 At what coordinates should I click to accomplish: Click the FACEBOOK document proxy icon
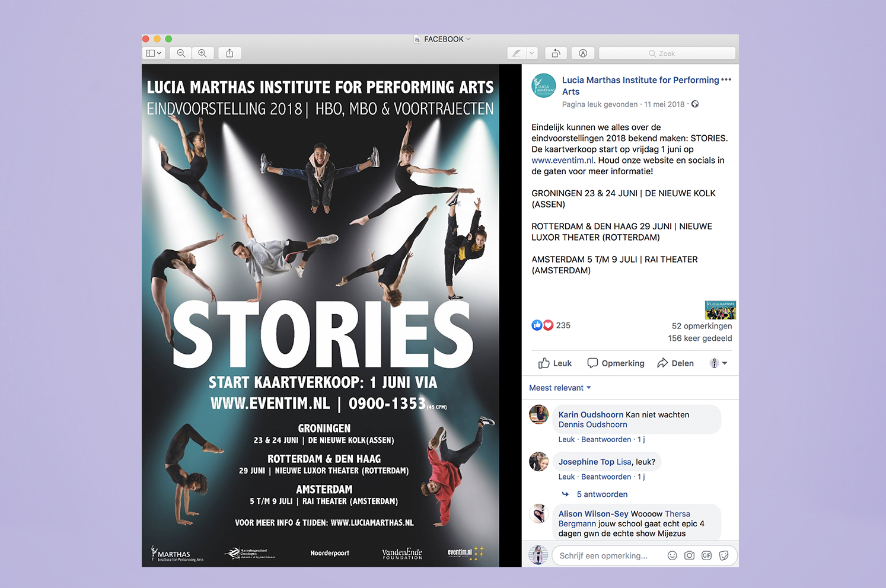click(x=417, y=39)
